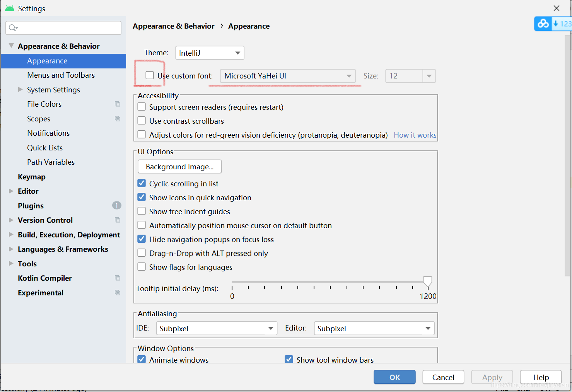This screenshot has width=572, height=392.
Task: Click the project-level icon beside Experimental
Action: point(118,293)
